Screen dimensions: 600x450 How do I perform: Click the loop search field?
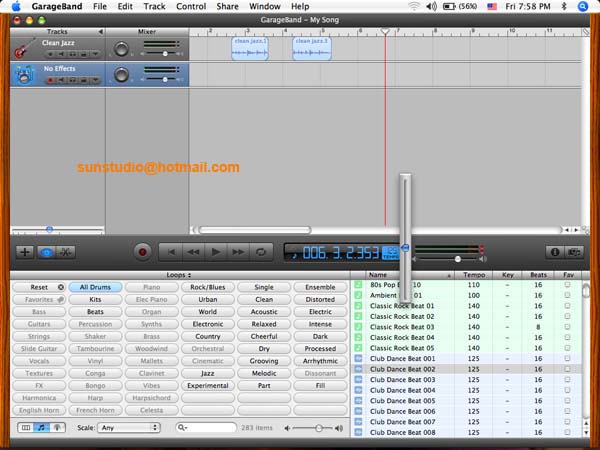pyautogui.click(x=206, y=427)
